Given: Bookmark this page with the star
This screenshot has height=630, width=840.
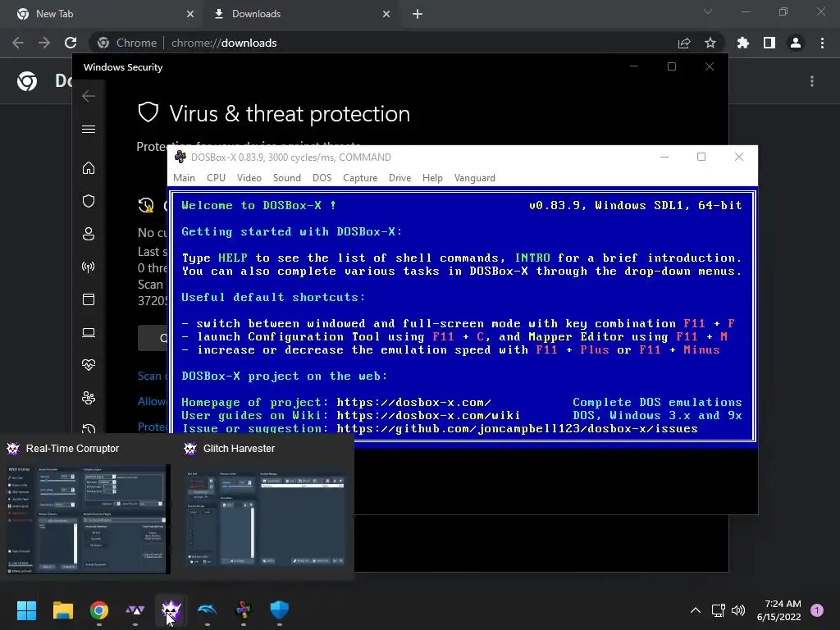Looking at the screenshot, I should (710, 43).
